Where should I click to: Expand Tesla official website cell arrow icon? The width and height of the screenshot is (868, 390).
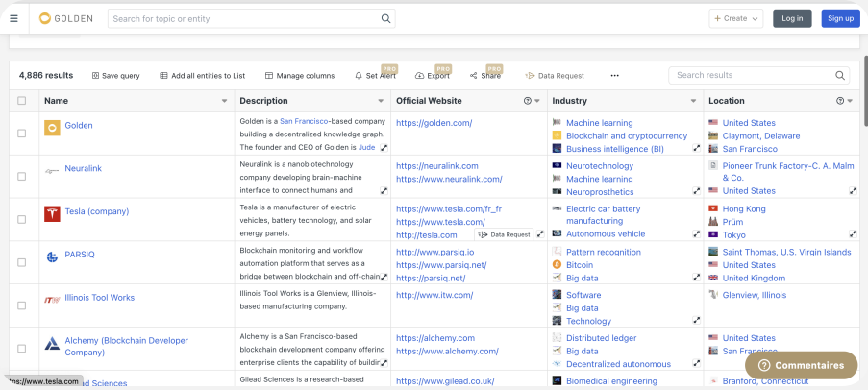540,234
